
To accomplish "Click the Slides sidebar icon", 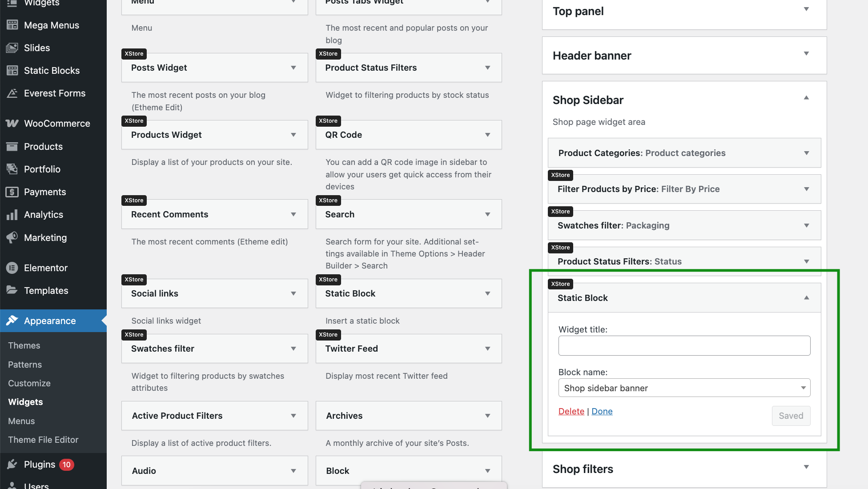I will (x=12, y=48).
